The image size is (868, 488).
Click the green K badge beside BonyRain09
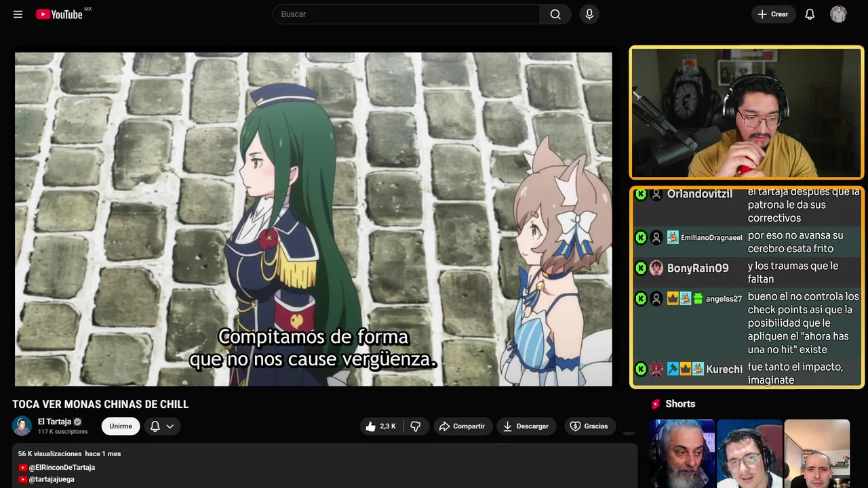640,268
